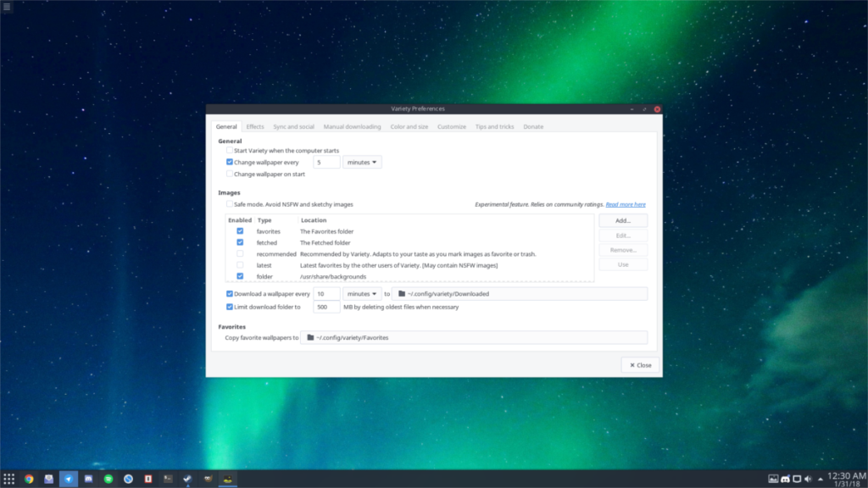Click the volume icon in the system tray
868x488 pixels.
807,478
